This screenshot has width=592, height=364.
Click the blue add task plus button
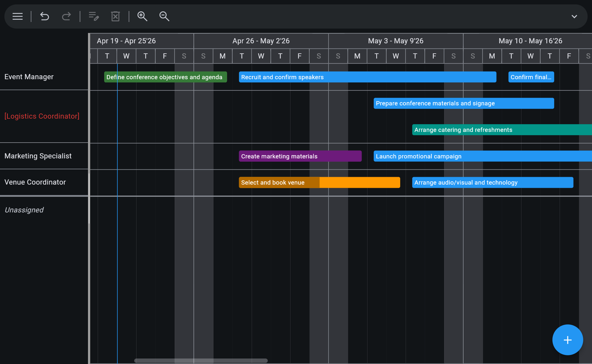tap(567, 340)
